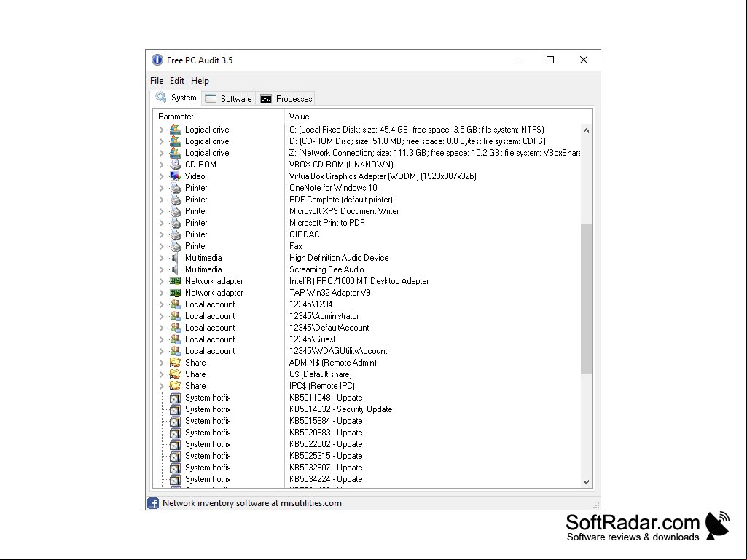Maximize the Free PC Audit window

(550, 60)
